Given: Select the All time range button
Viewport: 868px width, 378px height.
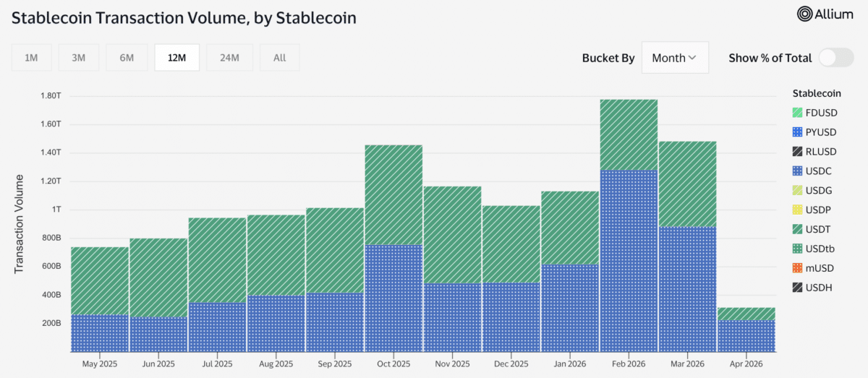Looking at the screenshot, I should click(x=280, y=58).
